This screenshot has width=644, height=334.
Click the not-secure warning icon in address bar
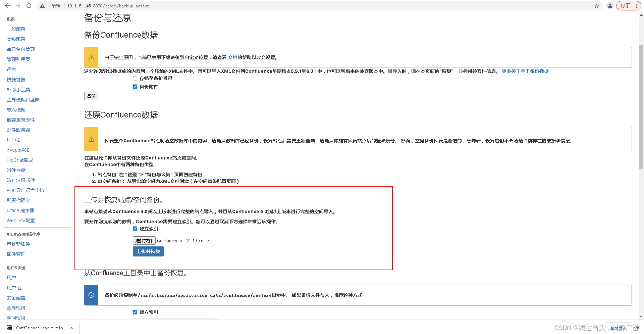(42, 6)
